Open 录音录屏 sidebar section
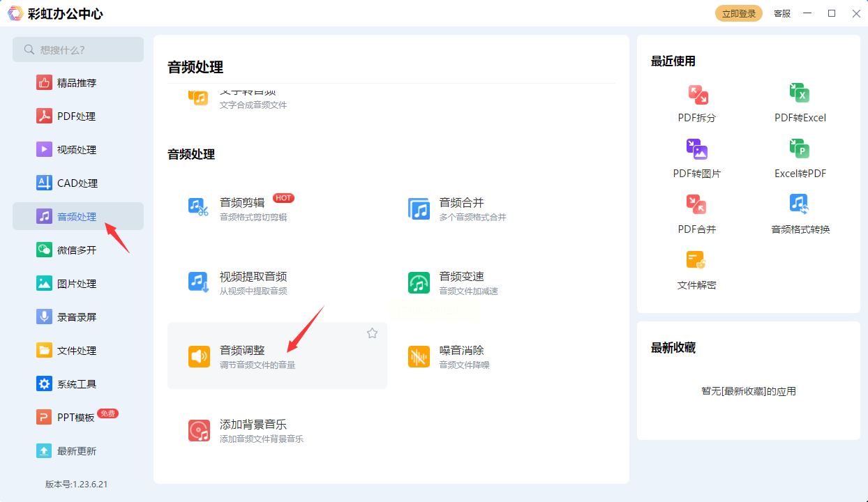This screenshot has width=868, height=502. 77,317
